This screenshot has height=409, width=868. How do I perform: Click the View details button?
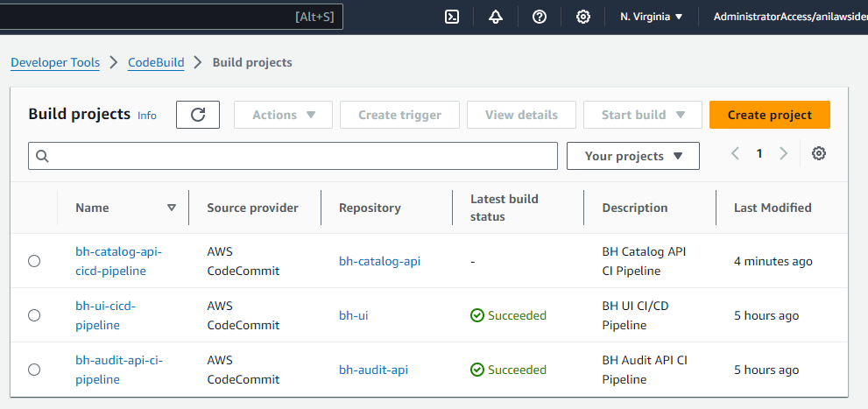point(521,115)
